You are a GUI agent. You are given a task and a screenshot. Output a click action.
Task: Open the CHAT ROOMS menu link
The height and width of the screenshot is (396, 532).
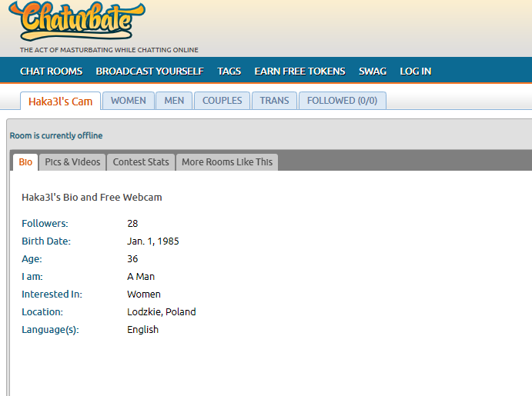tap(52, 72)
